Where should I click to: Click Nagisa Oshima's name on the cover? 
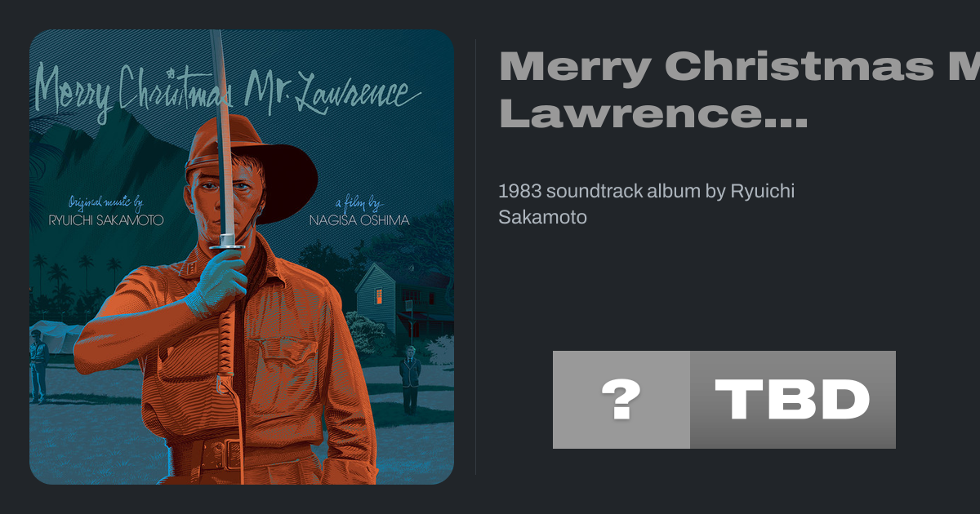coord(359,220)
